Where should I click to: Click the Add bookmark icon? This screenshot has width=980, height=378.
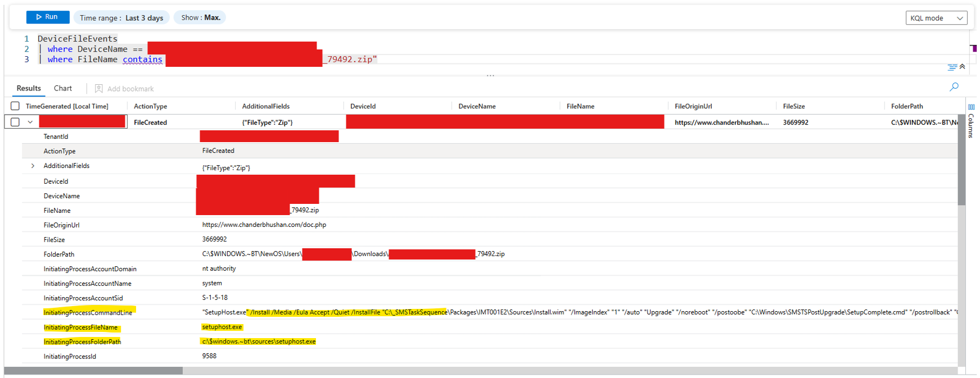(99, 89)
